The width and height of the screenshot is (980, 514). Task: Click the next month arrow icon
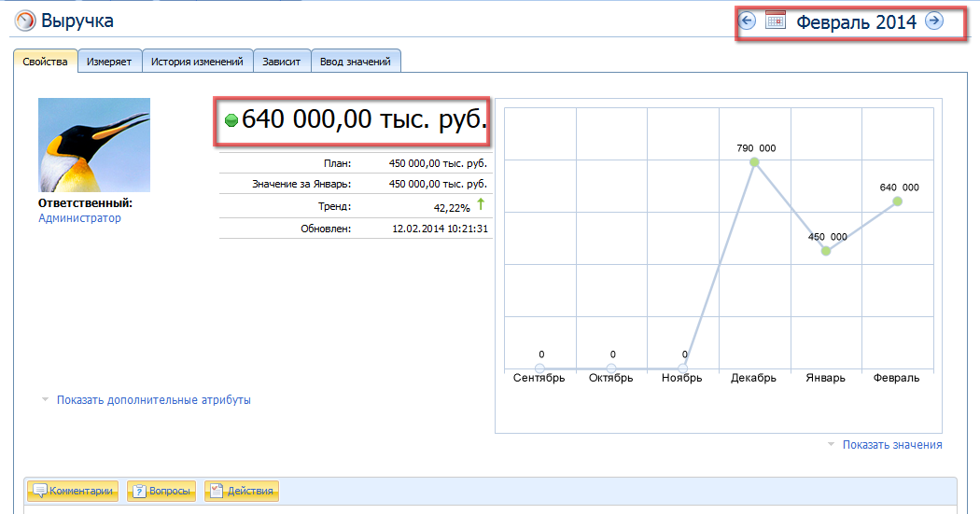pos(933,21)
